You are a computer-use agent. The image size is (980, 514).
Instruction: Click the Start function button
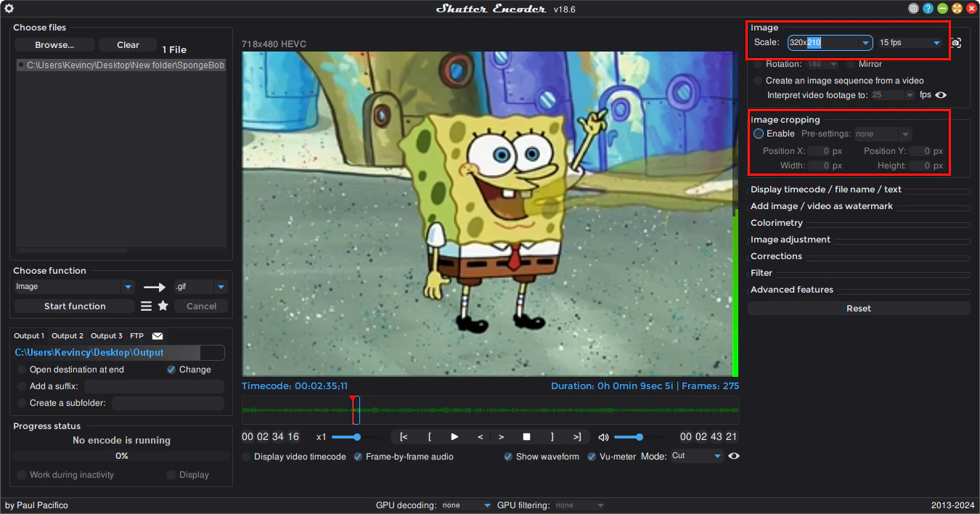point(75,306)
